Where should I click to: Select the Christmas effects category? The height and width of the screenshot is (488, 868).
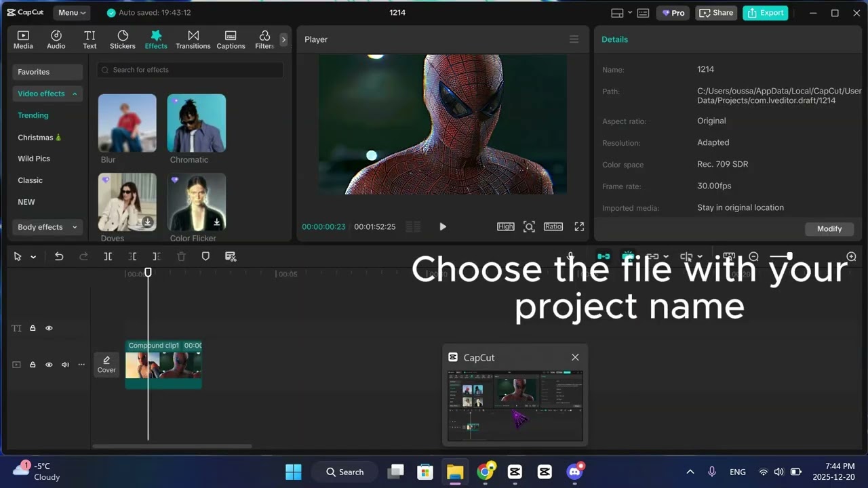click(x=39, y=137)
